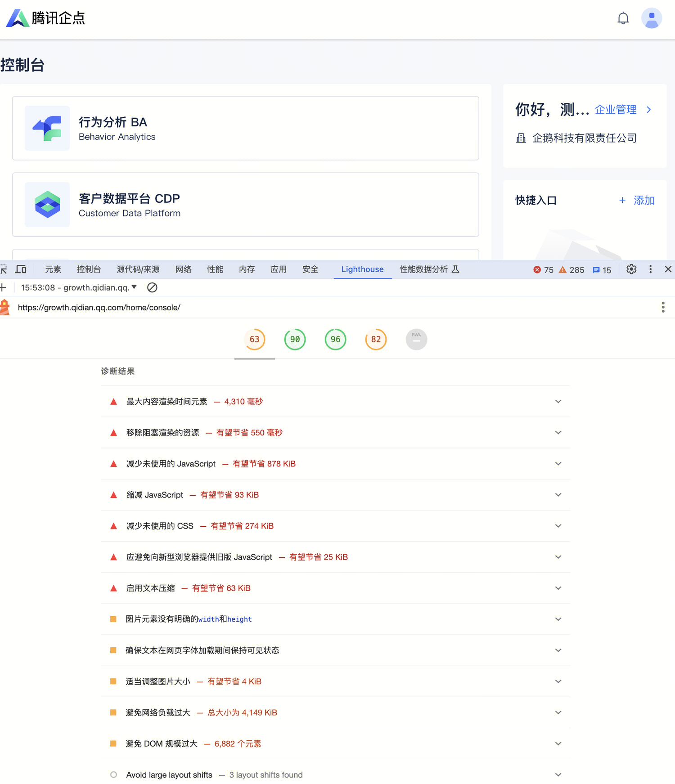
Task: Open the 应用 tab
Action: pyautogui.click(x=279, y=269)
